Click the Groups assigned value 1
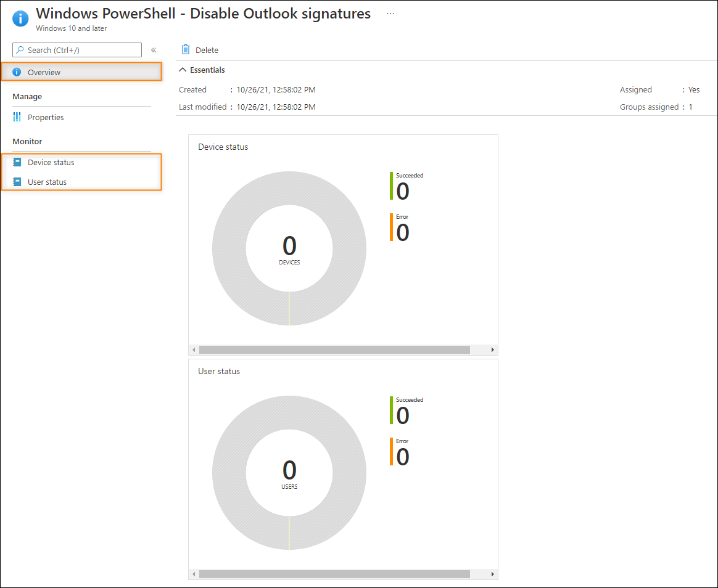 pyautogui.click(x=690, y=107)
